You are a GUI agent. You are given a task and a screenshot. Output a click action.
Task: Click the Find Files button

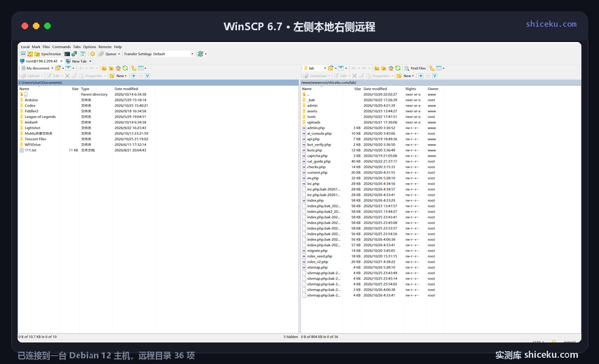tap(415, 68)
